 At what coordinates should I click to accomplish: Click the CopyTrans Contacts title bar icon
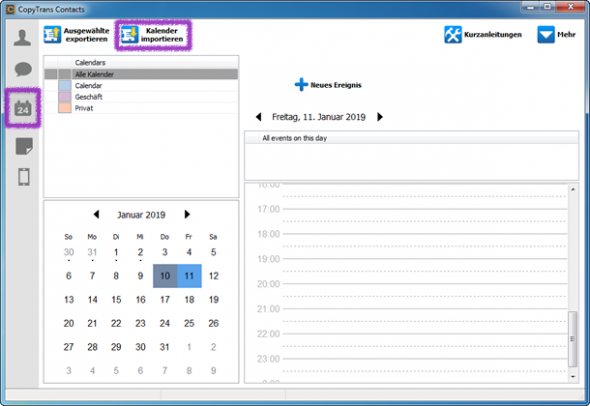10,9
